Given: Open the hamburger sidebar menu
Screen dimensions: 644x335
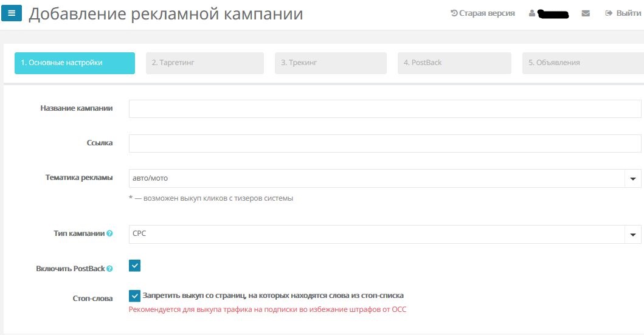Looking at the screenshot, I should [x=12, y=13].
